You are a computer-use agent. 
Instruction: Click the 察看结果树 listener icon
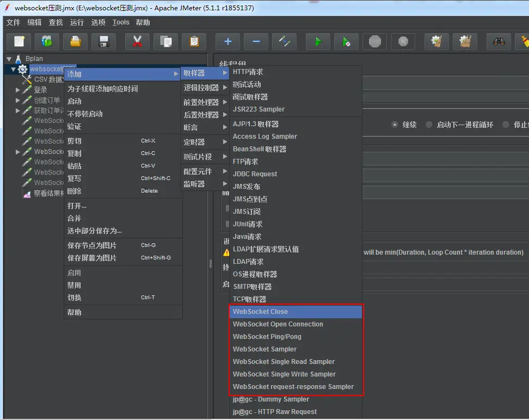point(27,194)
